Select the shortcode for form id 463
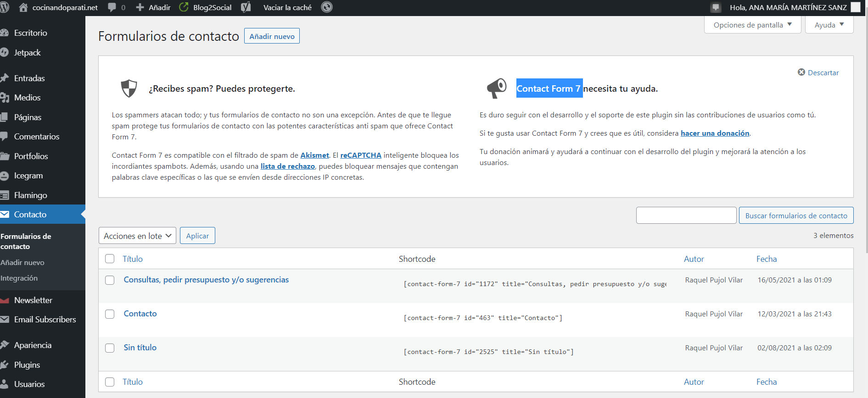The height and width of the screenshot is (398, 868). pyautogui.click(x=483, y=318)
